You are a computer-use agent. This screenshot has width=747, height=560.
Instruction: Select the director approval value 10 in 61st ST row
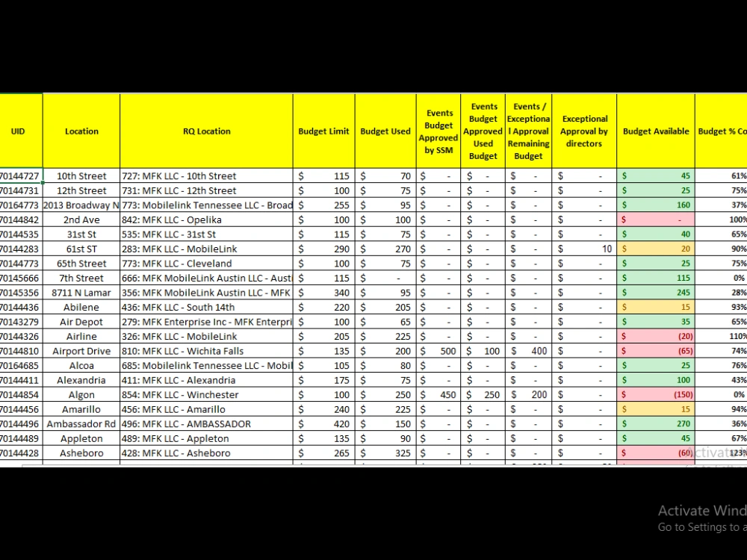[x=584, y=249]
